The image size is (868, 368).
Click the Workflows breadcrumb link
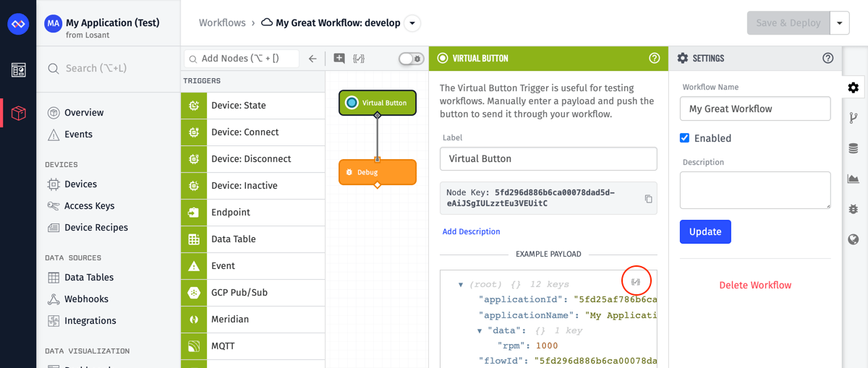pos(222,23)
